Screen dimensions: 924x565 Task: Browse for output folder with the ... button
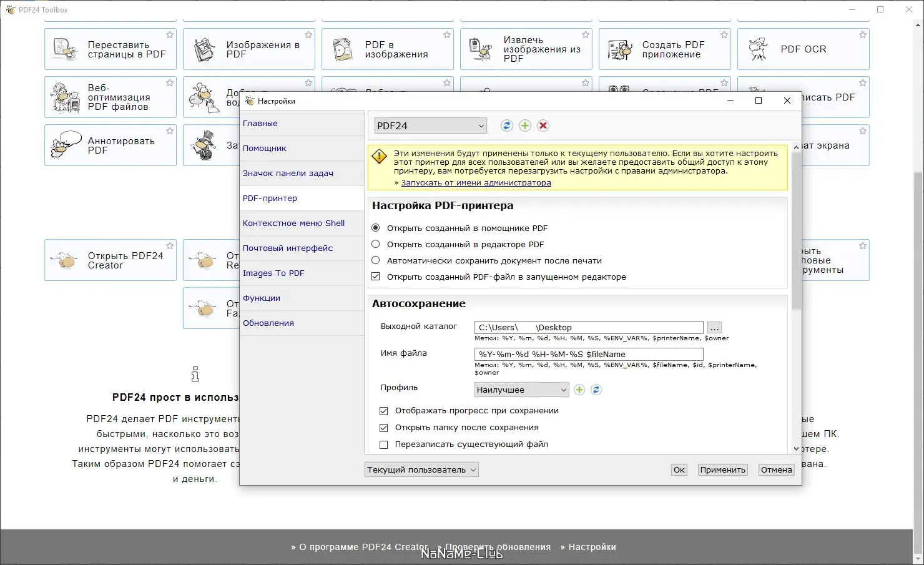(715, 327)
